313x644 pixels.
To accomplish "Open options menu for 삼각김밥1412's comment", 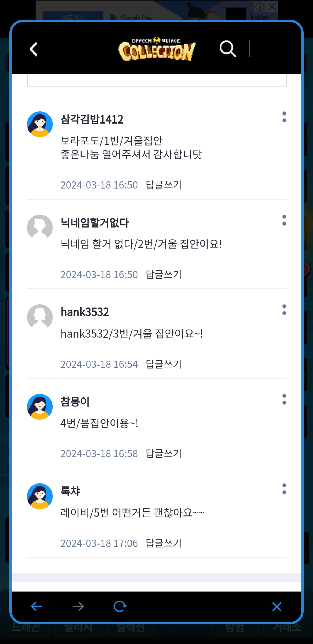I will pos(284,117).
